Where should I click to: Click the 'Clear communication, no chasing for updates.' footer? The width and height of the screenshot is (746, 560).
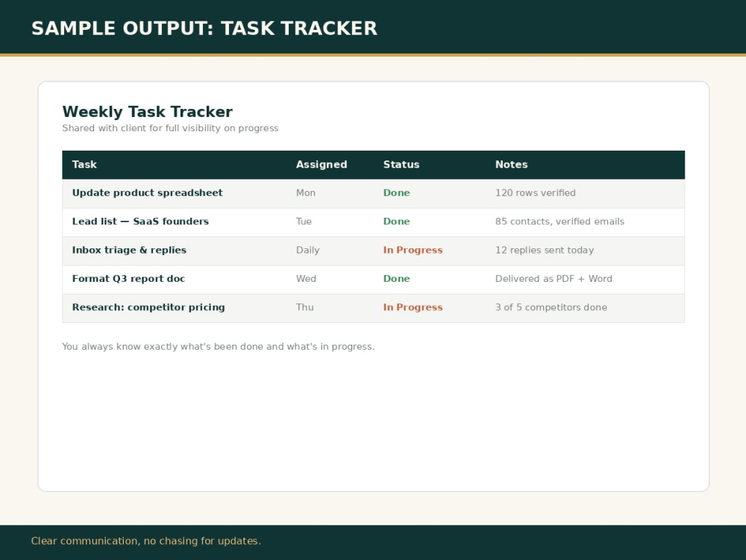click(x=146, y=541)
